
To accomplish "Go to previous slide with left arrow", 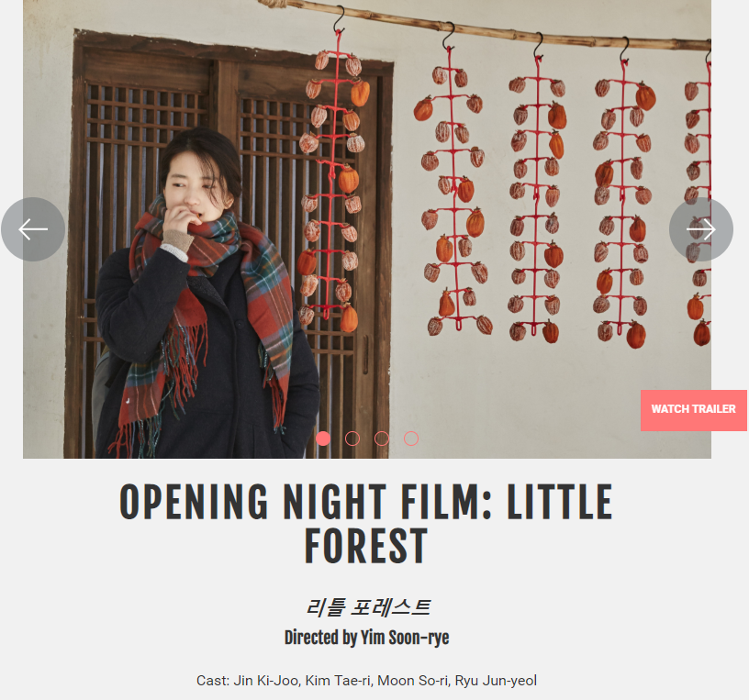I will pyautogui.click(x=33, y=229).
